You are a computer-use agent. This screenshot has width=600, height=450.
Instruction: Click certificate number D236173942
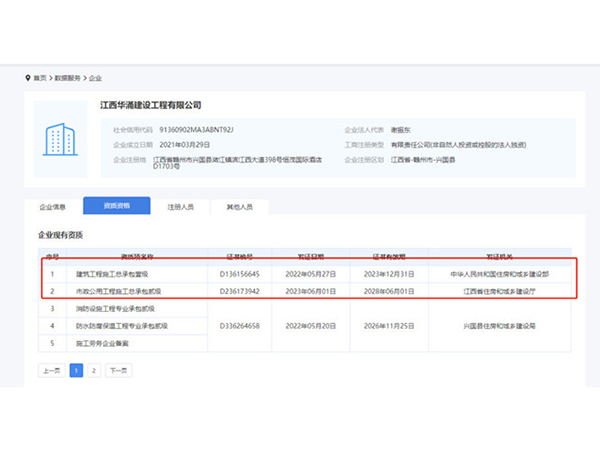coord(240,291)
